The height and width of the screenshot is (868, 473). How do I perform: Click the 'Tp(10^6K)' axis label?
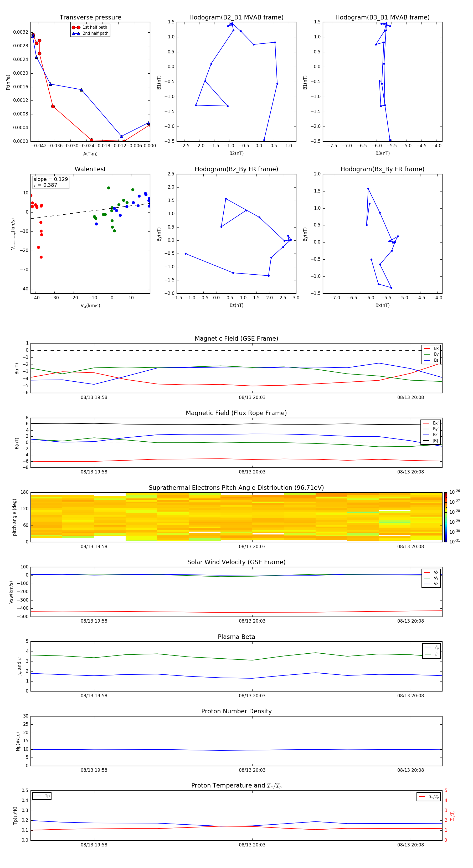pos(15,815)
